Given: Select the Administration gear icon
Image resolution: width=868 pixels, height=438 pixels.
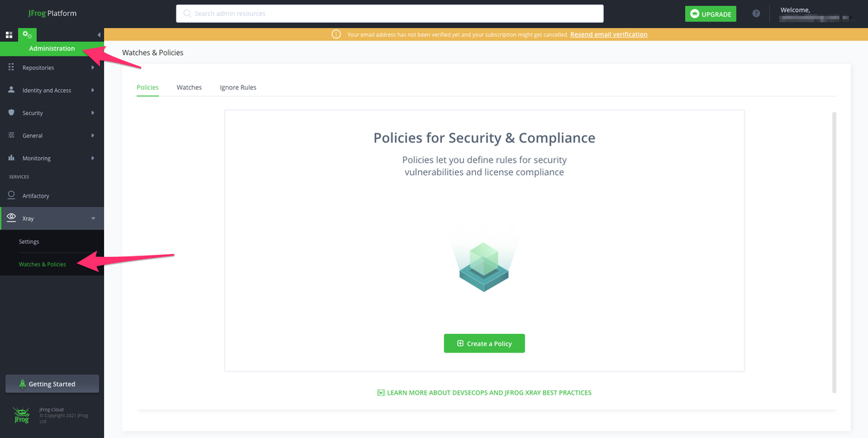Looking at the screenshot, I should click(x=27, y=35).
